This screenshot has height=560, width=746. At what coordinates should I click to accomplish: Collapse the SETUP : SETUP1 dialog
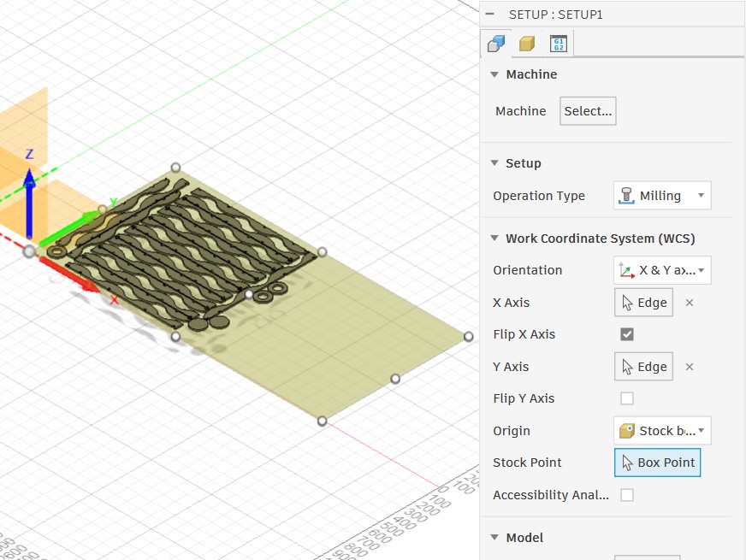coord(489,15)
